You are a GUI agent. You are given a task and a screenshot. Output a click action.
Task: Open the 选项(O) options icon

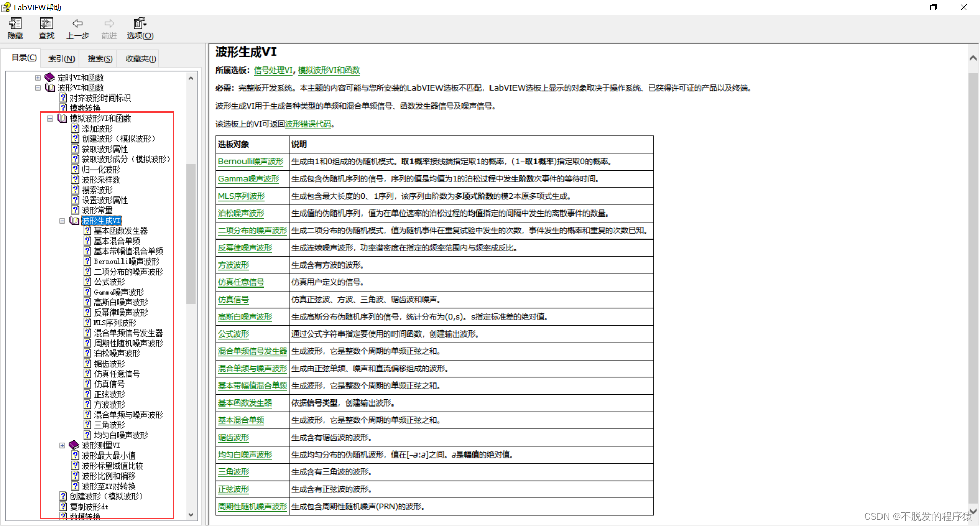pos(140,23)
